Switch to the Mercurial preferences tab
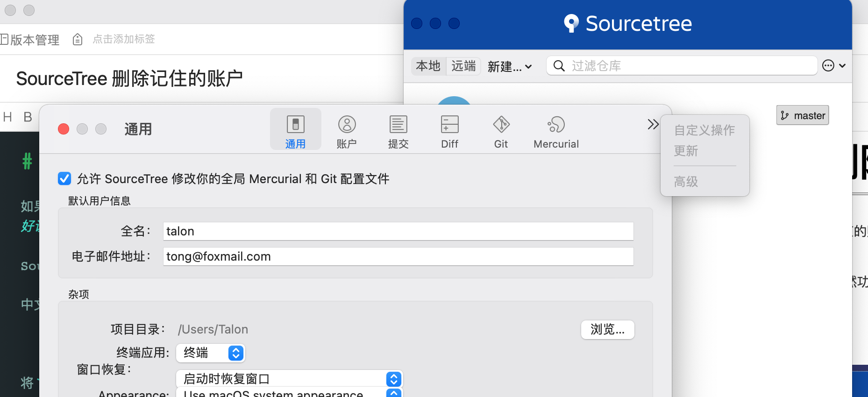868x397 pixels. pos(556,132)
